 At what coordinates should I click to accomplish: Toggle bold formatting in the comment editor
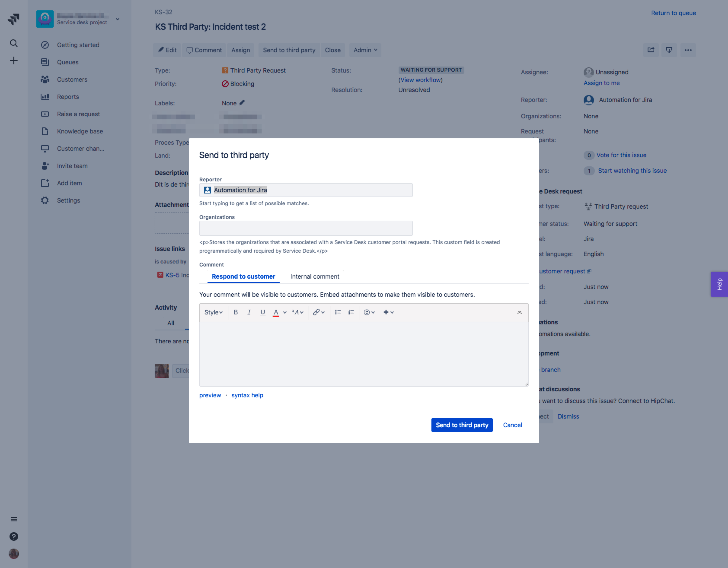coord(236,312)
